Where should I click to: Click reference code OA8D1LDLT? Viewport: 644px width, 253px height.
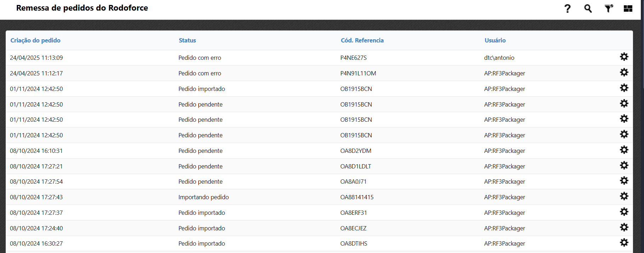click(355, 166)
